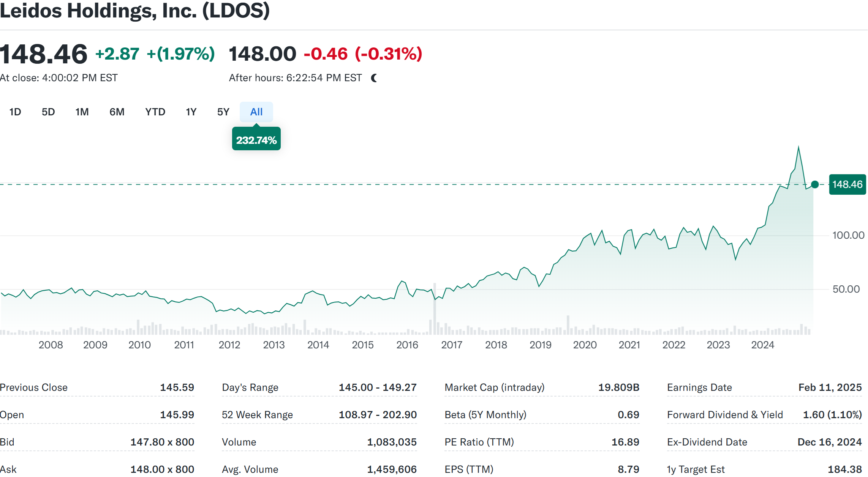
Task: Click the Forward Dividend & Yield label
Action: point(725,415)
